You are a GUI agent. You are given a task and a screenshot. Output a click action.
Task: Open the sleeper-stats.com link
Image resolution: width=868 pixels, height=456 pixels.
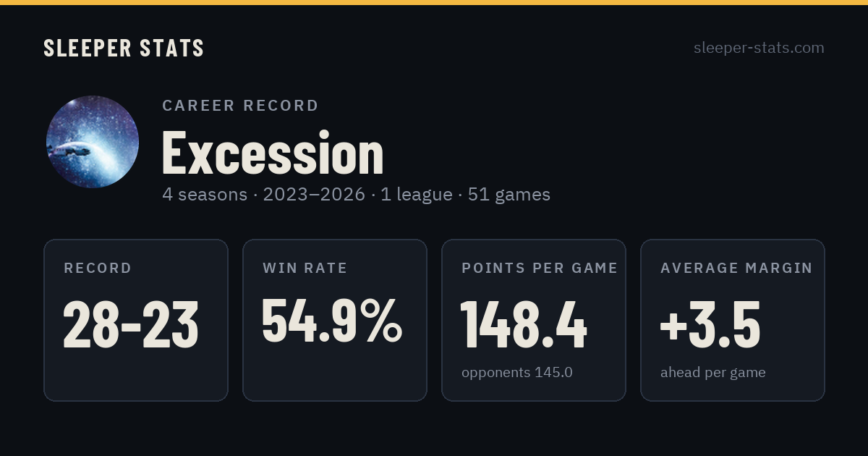click(759, 48)
